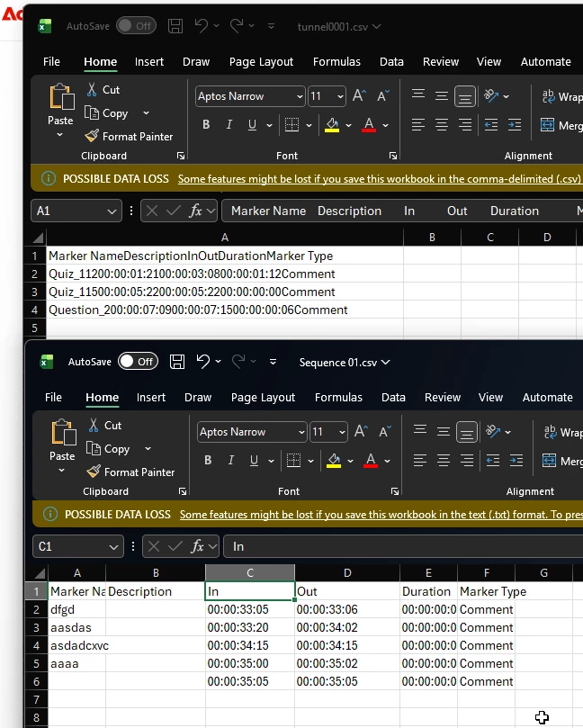Toggle AutoSave switch in Sequence 01.csv window
Image resolution: width=583 pixels, height=728 pixels.
point(138,361)
